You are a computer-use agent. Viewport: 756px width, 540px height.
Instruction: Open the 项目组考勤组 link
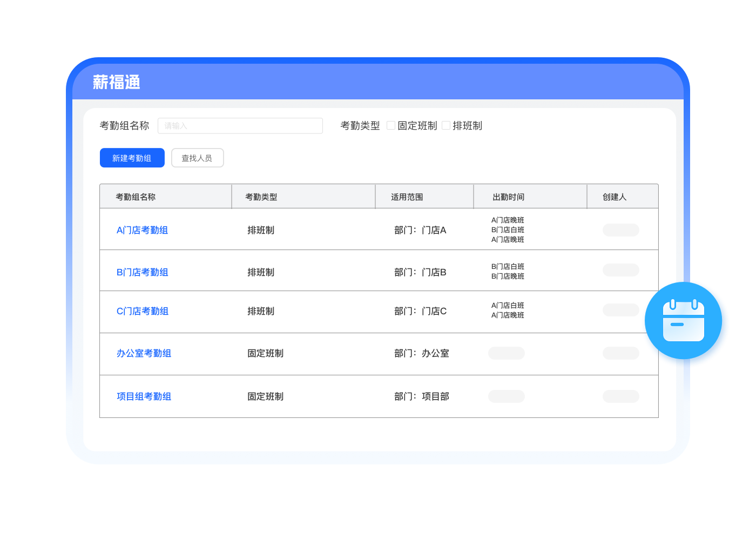144,396
